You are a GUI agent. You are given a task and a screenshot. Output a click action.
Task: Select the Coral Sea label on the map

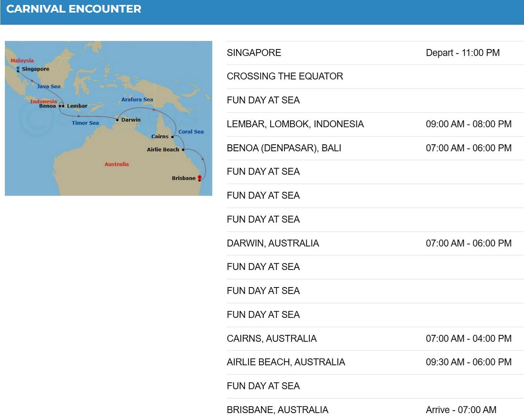(191, 132)
